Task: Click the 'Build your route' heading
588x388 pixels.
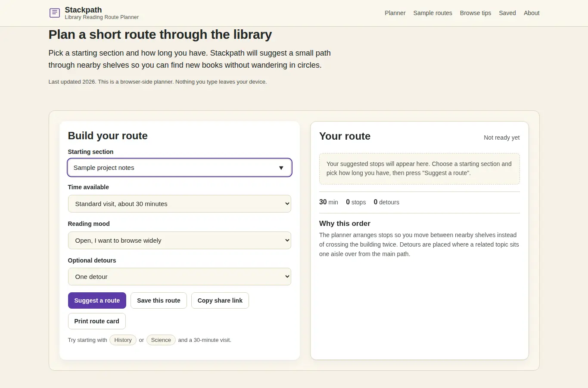Action: click(108, 136)
